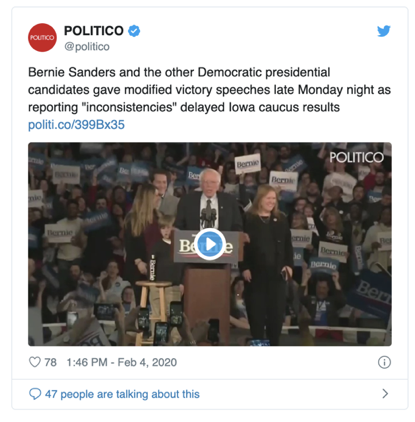Open the politi.co/399Bx35 link
Viewport: 415px width, 422px height.
76,125
